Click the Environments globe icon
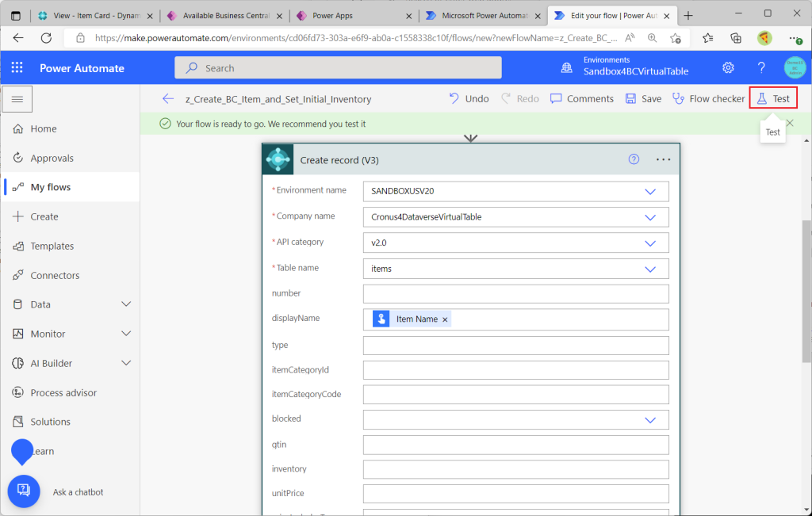 click(567, 68)
